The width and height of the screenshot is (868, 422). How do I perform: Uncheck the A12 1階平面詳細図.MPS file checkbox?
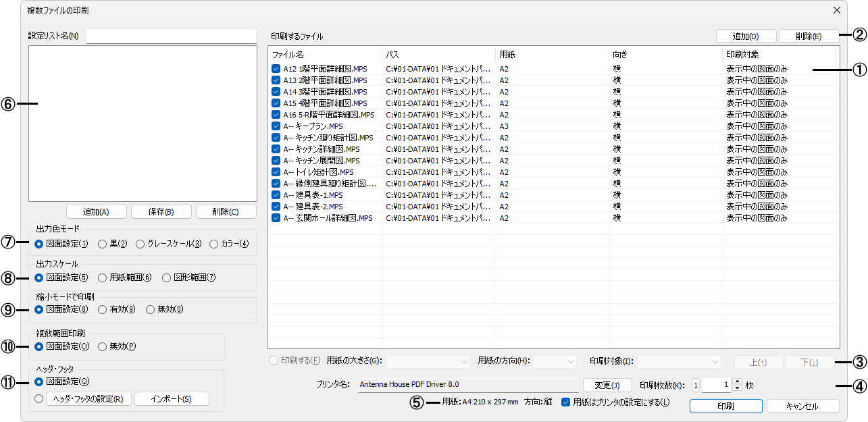[276, 69]
